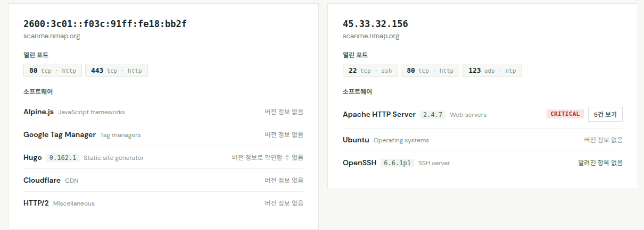The height and width of the screenshot is (230, 644).
Task: Click 'JavaScript frameworks' category label
Action: pyautogui.click(x=92, y=112)
